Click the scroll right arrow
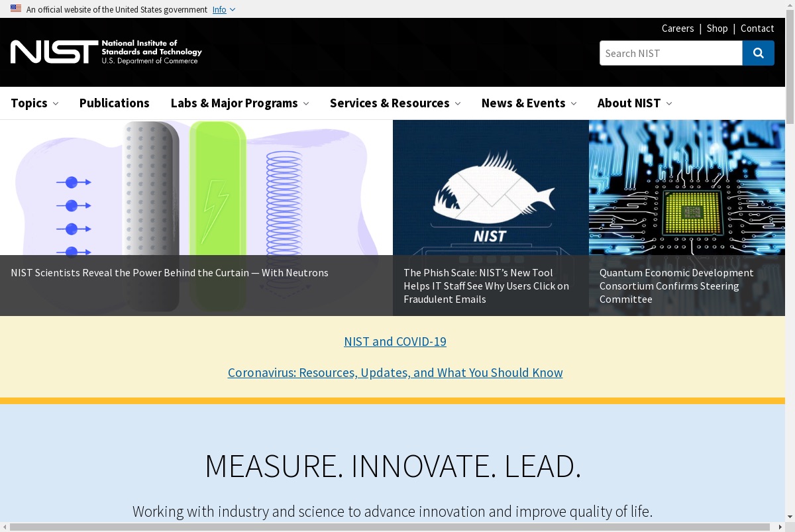 pos(780,527)
